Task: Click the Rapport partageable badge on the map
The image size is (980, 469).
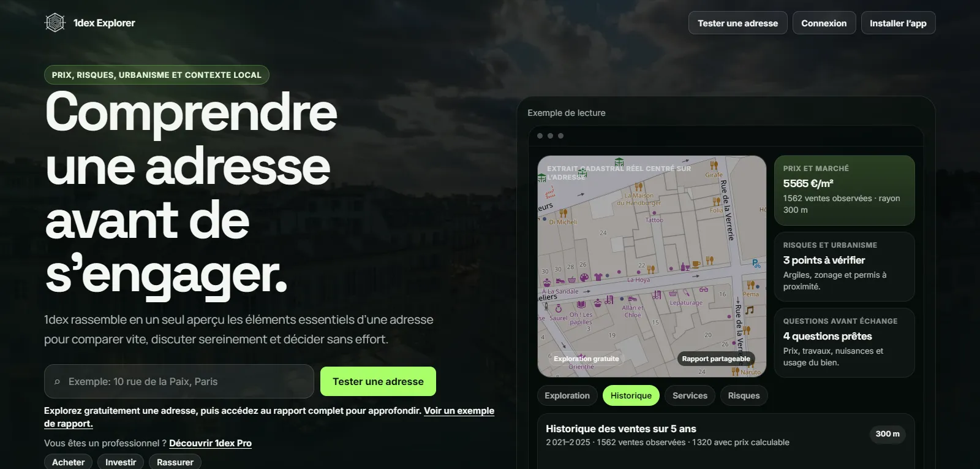Action: tap(716, 359)
